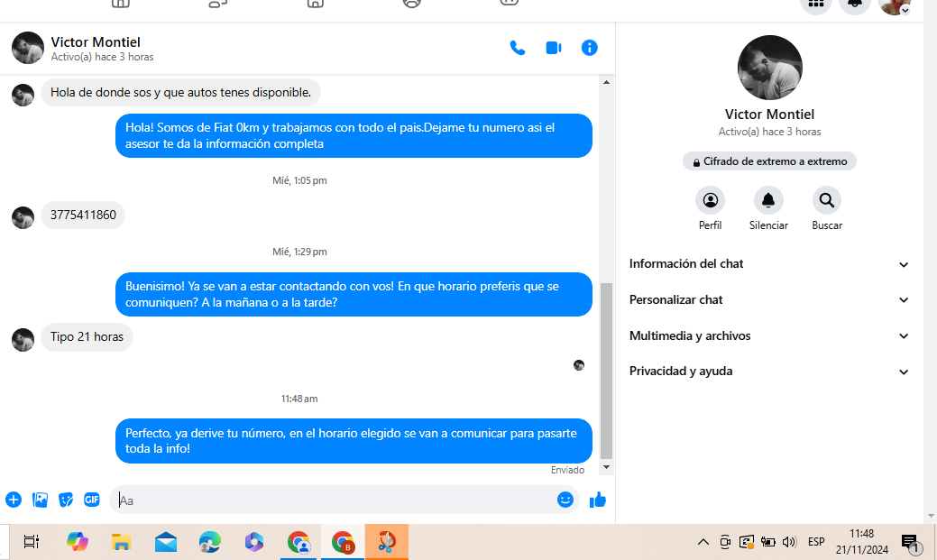This screenshot has height=560, width=937.
Task: Open Windows notification center
Action: tap(911, 543)
